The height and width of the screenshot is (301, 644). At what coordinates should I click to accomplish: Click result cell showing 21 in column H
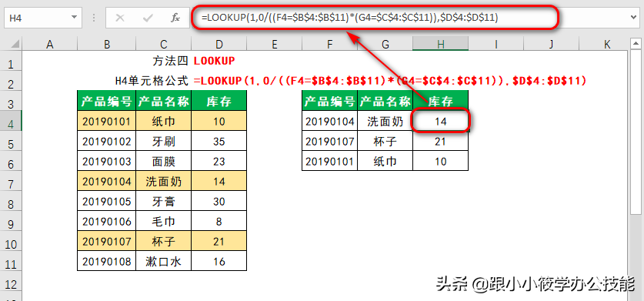pos(440,141)
